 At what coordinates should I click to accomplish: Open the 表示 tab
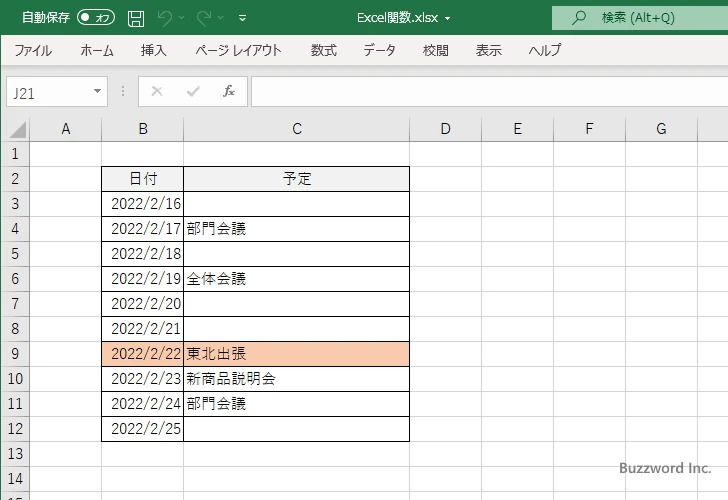pyautogui.click(x=488, y=50)
